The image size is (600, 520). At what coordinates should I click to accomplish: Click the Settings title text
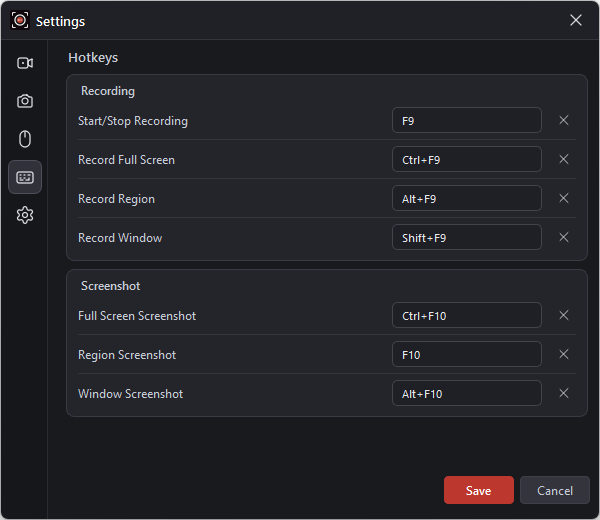60,21
